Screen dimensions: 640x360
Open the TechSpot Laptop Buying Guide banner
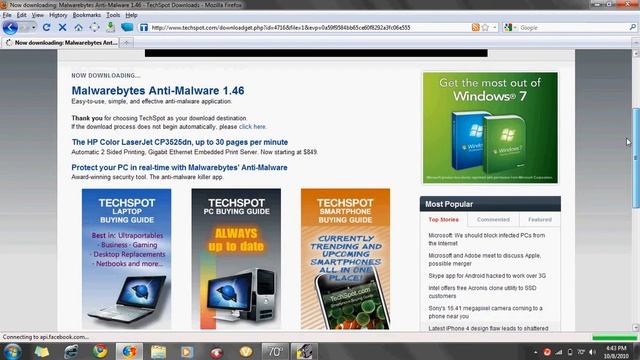127,259
